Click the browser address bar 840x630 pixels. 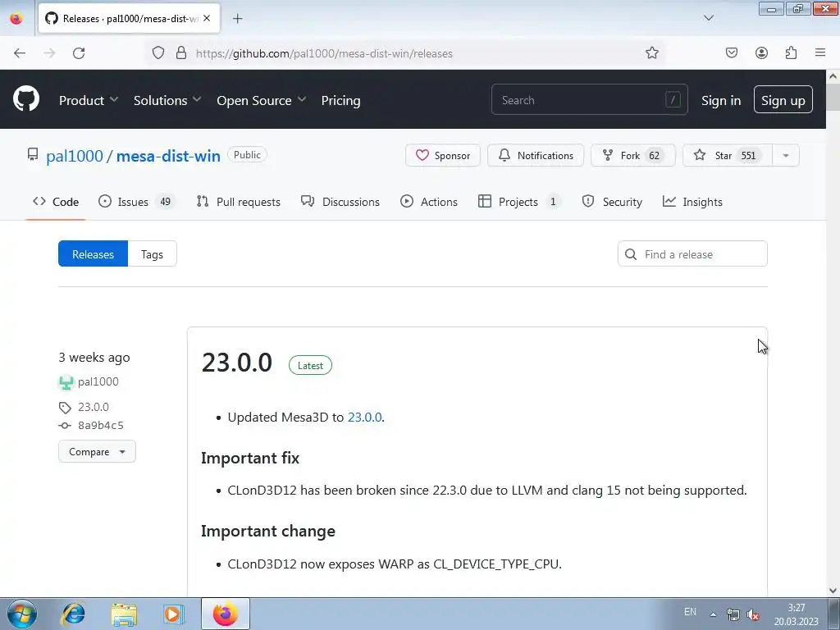(407, 53)
